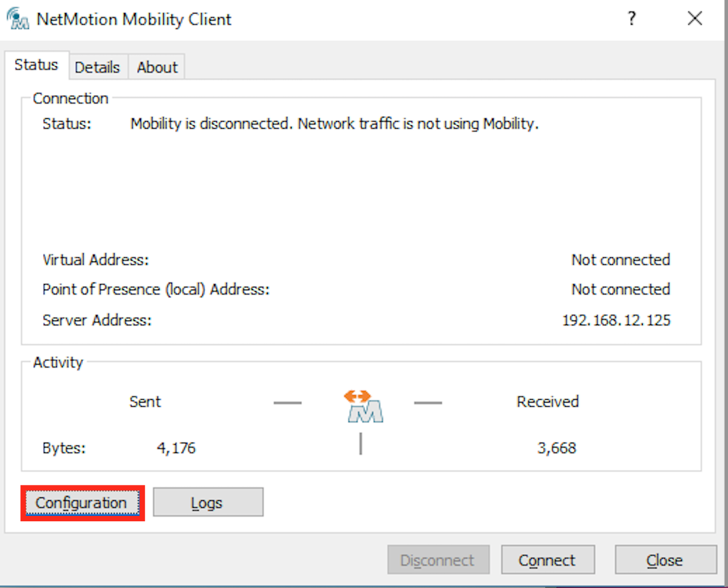Click the sent bytes value 4,176
728x588 pixels.
coord(176,448)
